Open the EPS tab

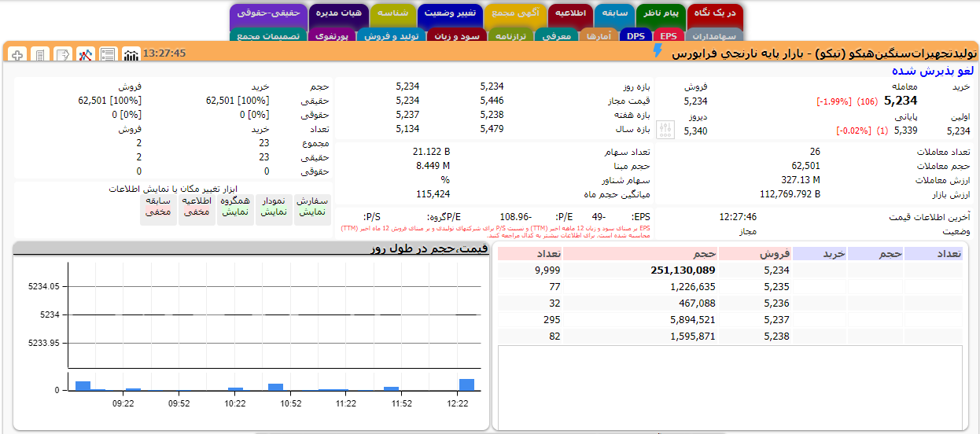[668, 35]
